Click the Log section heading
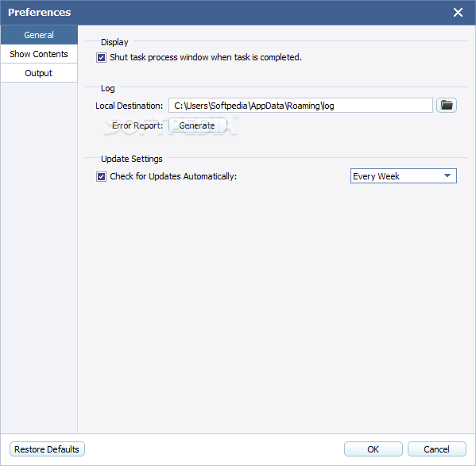 108,89
